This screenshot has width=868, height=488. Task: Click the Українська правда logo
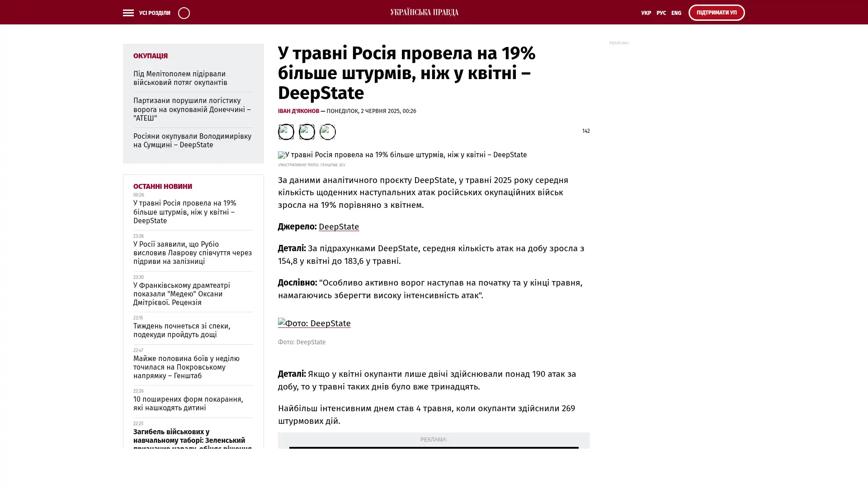click(x=424, y=12)
